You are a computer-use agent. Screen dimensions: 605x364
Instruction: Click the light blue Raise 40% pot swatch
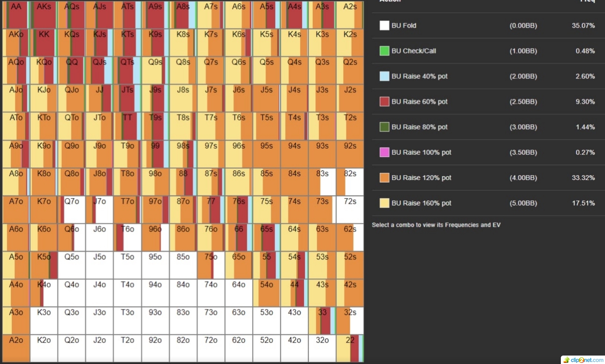pyautogui.click(x=384, y=76)
